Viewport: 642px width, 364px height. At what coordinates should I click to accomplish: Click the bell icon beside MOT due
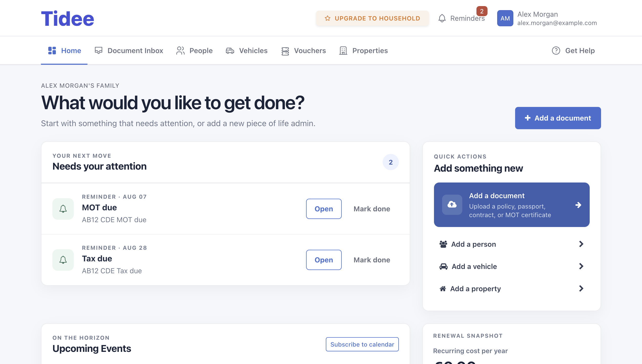(63, 209)
